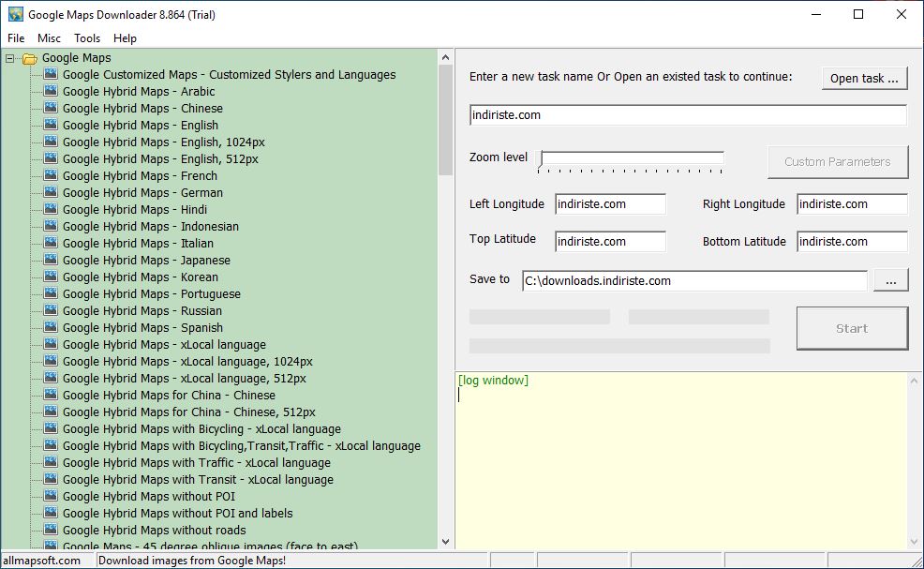This screenshot has width=924, height=569.
Task: Click the map icon for Hybrid Maps - French
Action: click(51, 175)
